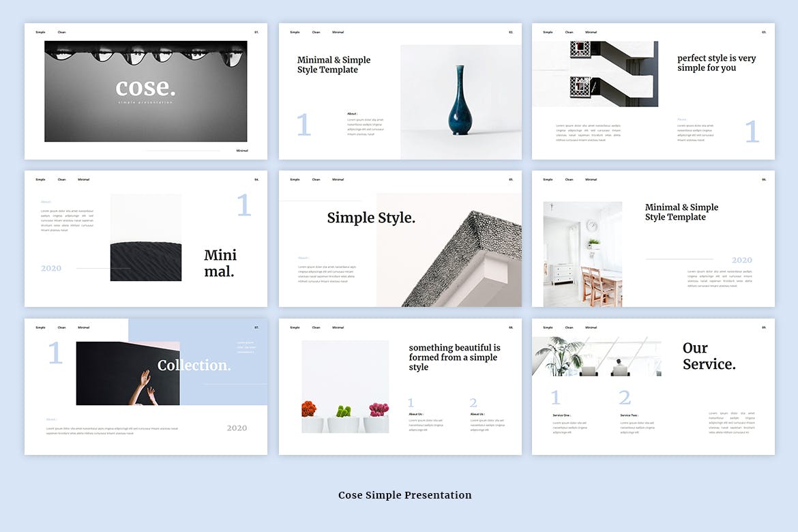Click the "Cose Simple Presentation" caption
Viewport: 798px width, 532px height.
404,495
